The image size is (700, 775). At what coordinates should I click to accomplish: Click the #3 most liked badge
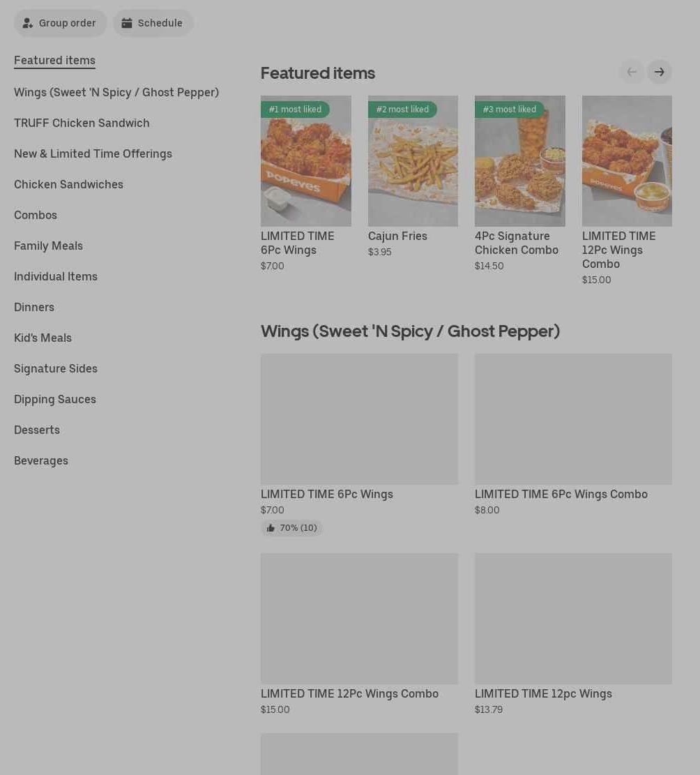click(x=509, y=110)
